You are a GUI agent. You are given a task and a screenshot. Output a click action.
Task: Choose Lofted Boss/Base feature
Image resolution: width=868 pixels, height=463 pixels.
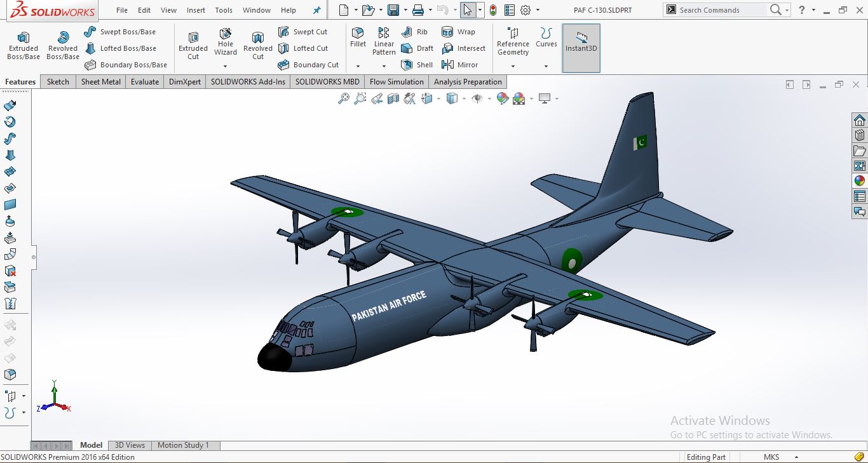[120, 48]
